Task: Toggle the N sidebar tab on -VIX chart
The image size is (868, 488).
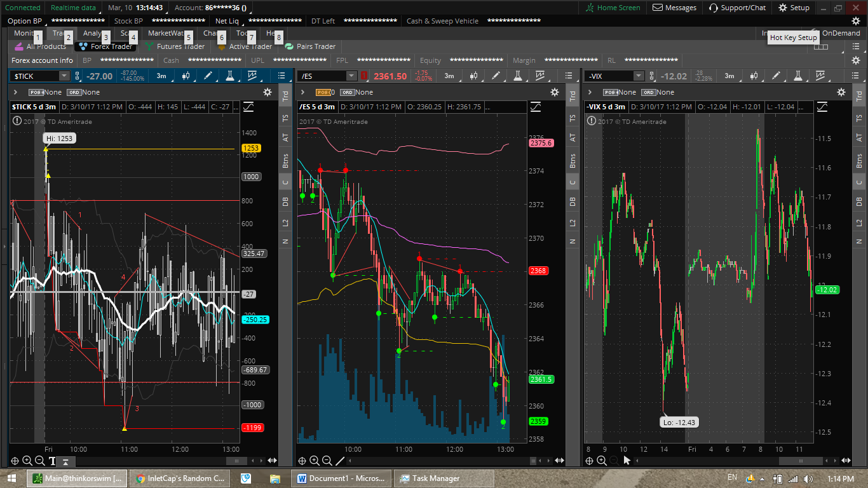Action: click(859, 241)
